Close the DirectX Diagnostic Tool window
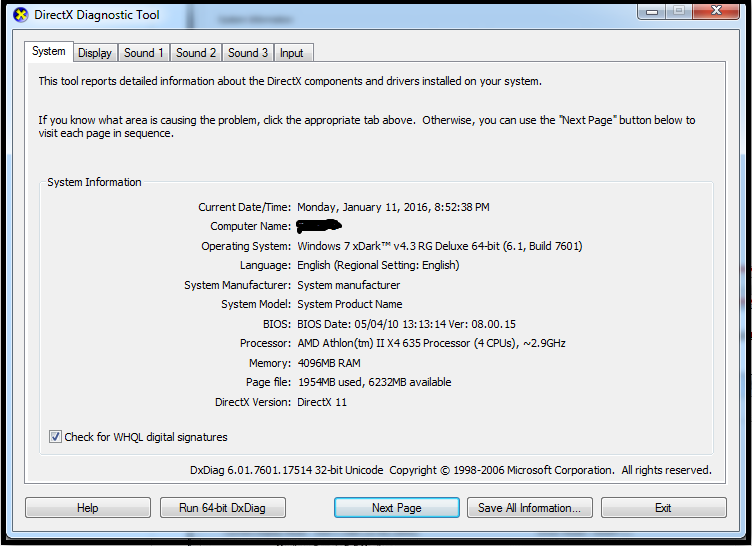 (x=716, y=12)
